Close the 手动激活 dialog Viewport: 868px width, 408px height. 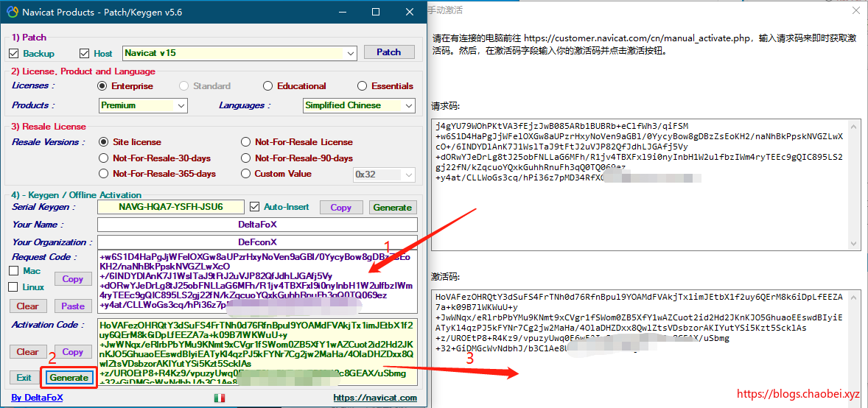tap(855, 11)
